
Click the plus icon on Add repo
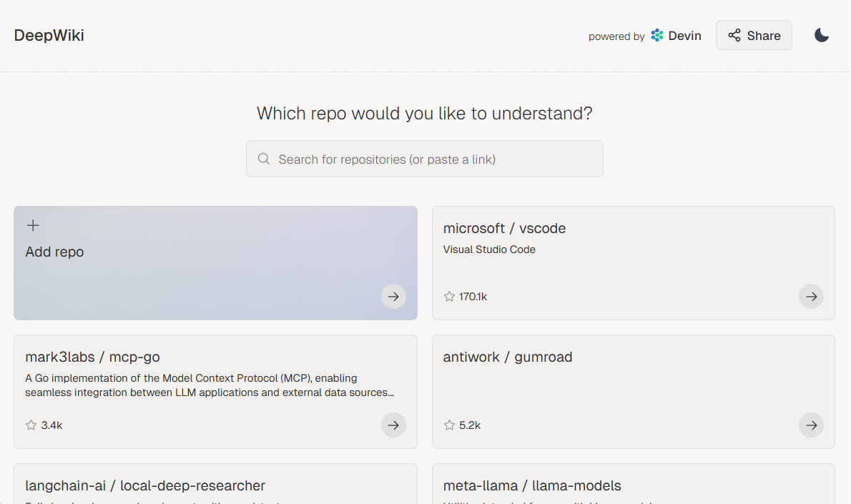[33, 225]
